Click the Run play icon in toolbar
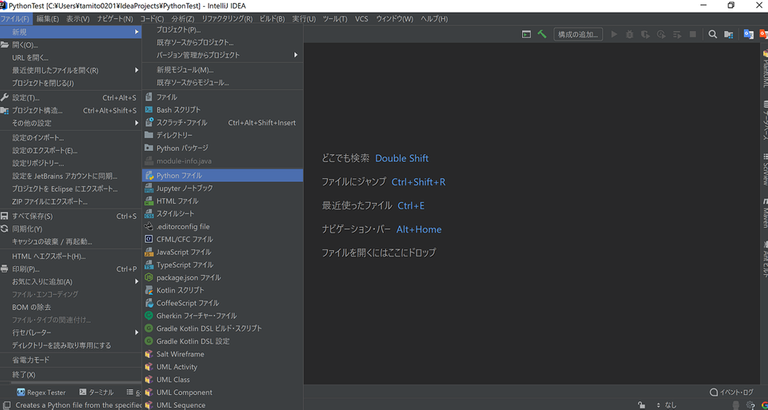The image size is (768, 410). 615,34
